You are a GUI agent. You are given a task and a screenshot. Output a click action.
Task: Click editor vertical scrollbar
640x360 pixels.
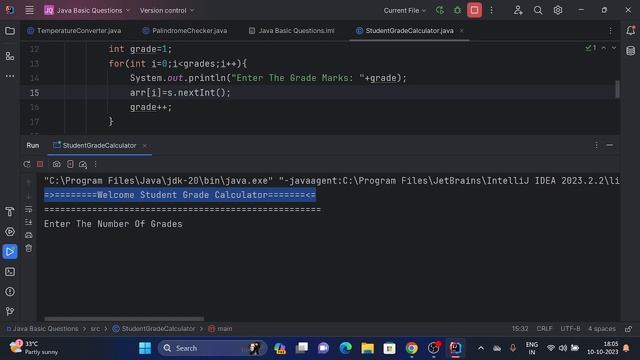tap(617, 89)
